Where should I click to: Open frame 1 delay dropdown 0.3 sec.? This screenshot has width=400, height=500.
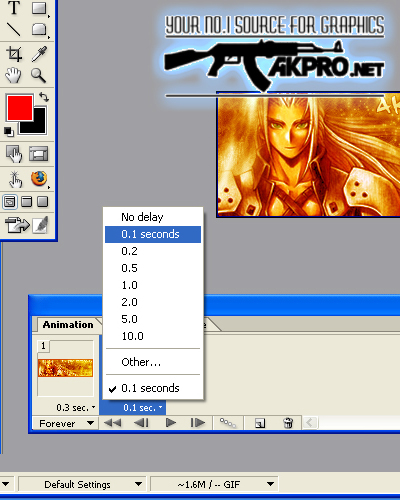pyautogui.click(x=76, y=408)
